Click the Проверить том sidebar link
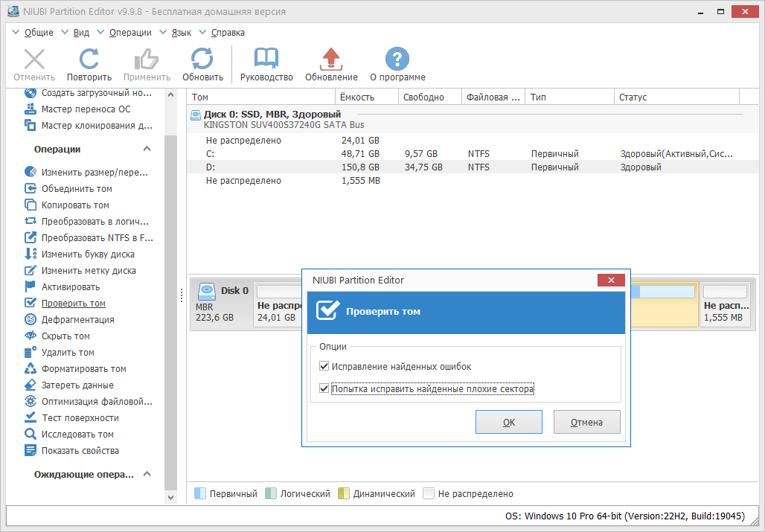The height and width of the screenshot is (532, 765). [x=73, y=304]
